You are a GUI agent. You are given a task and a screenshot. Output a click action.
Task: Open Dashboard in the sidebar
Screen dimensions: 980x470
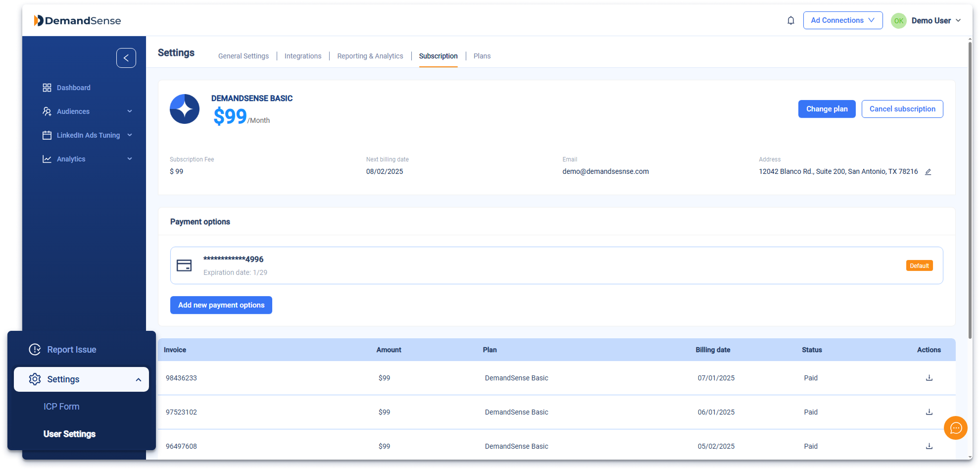coord(74,88)
